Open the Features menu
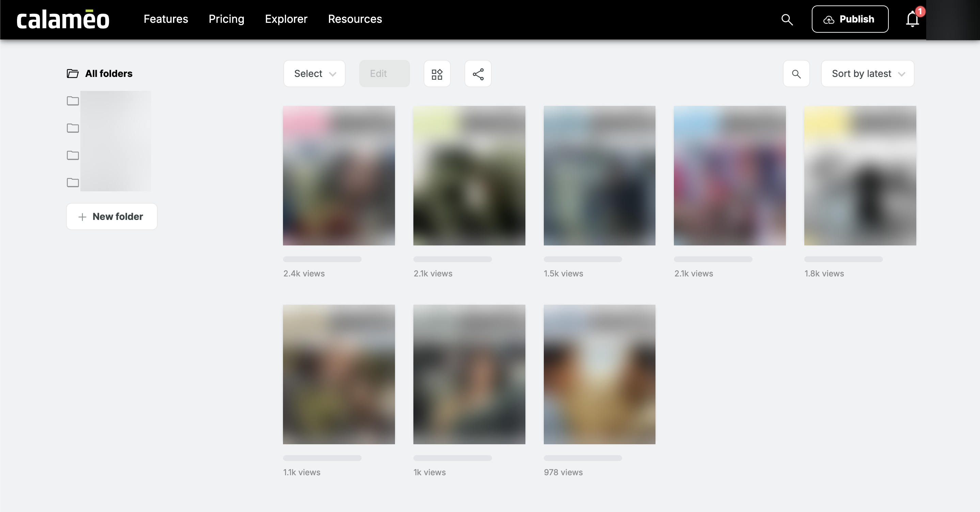The height and width of the screenshot is (512, 980). [165, 19]
